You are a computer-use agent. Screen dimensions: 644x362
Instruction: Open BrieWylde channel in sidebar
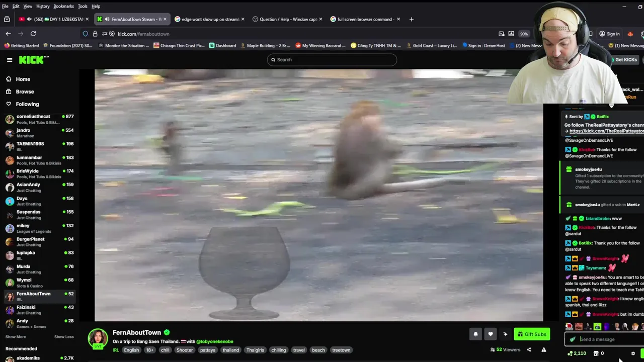tap(39, 173)
